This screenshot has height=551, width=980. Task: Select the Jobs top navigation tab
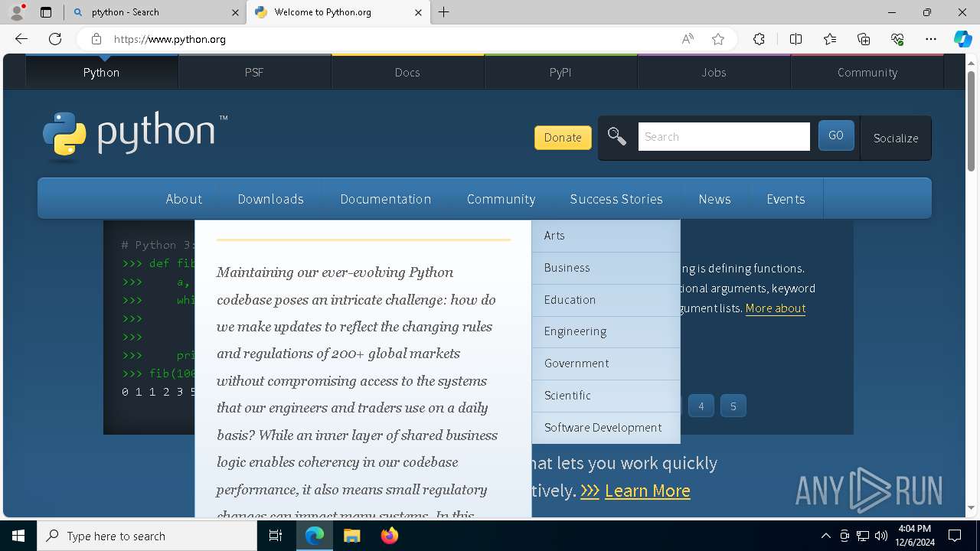point(714,72)
